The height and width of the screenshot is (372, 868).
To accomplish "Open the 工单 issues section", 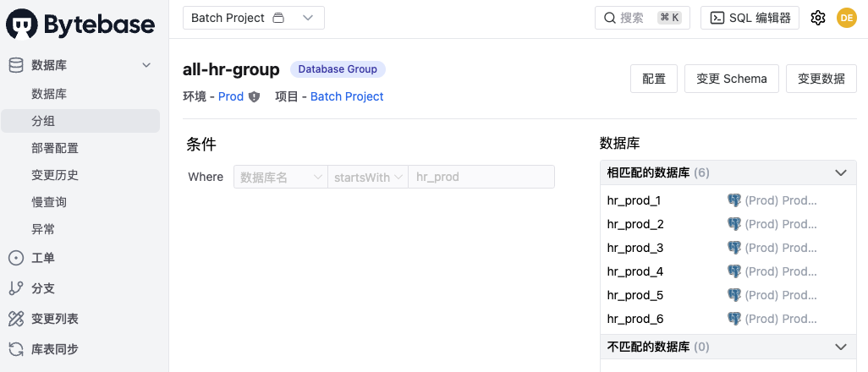I will [x=42, y=258].
